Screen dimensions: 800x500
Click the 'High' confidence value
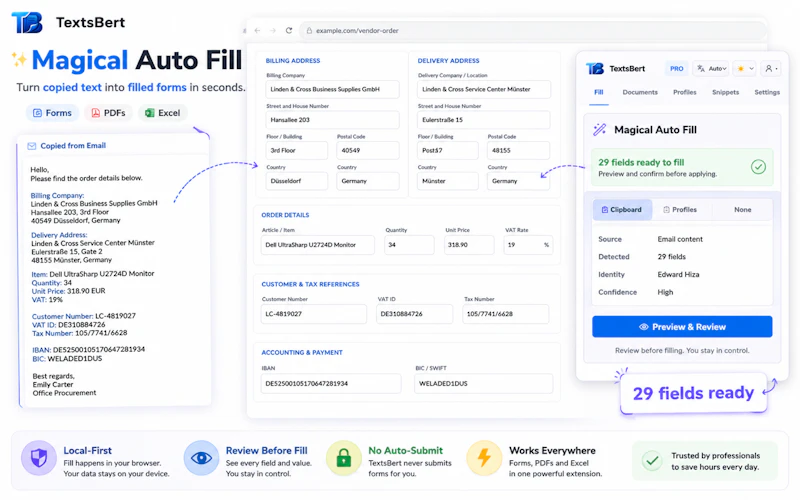[665, 292]
